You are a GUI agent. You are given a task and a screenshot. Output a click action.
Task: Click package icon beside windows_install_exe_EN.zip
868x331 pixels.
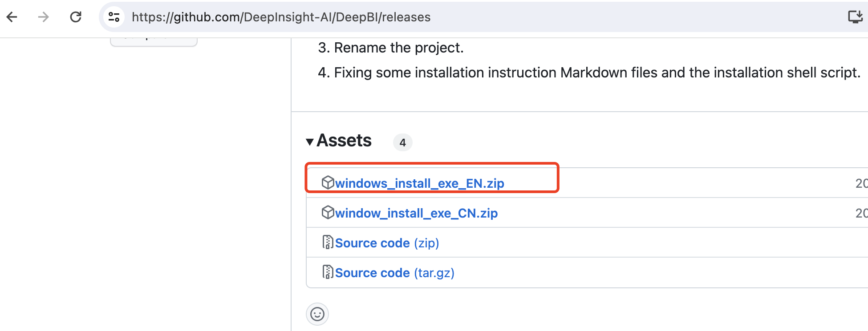(x=328, y=182)
